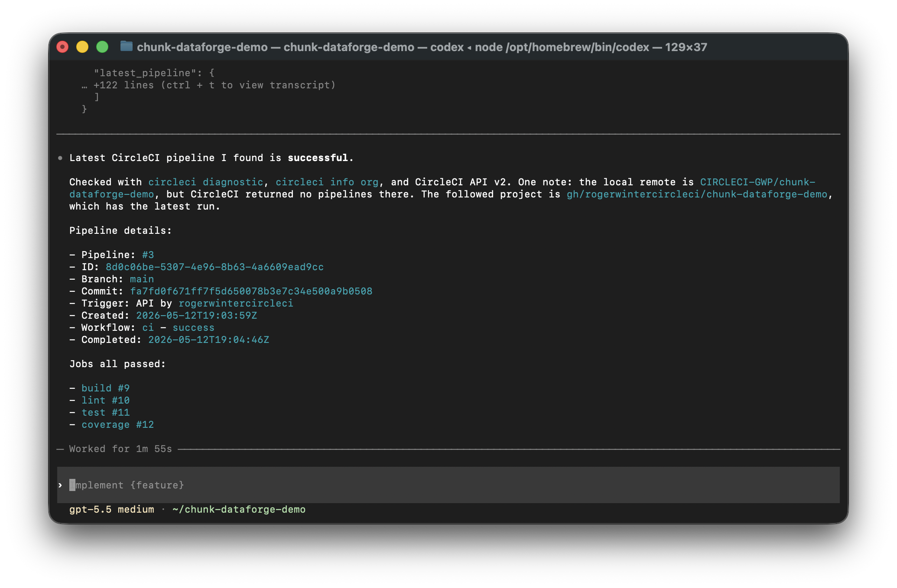Click the workflow name 'ci'

click(148, 327)
